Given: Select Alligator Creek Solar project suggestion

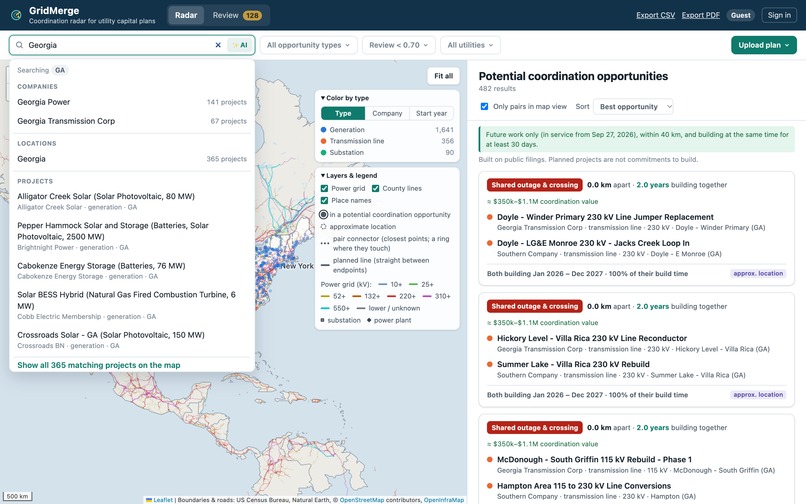Looking at the screenshot, I should pyautogui.click(x=132, y=201).
